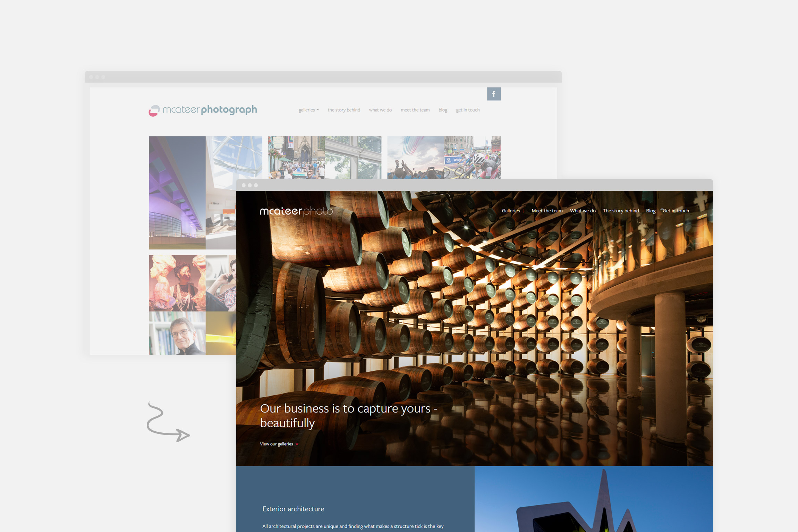Click the Facebook icon in the back window

[x=494, y=94]
